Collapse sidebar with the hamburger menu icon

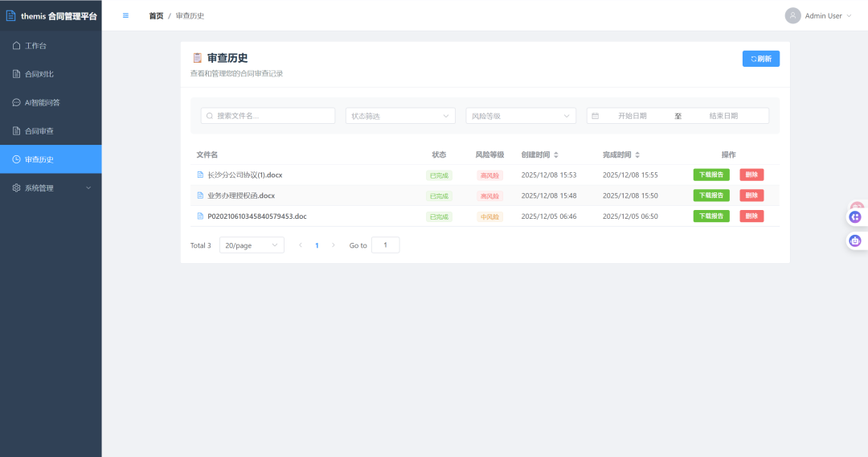(x=125, y=15)
